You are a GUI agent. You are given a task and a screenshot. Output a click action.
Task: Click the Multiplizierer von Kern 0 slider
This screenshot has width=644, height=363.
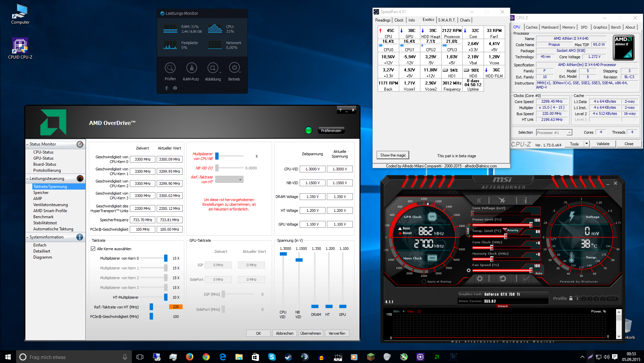[x=154, y=258]
